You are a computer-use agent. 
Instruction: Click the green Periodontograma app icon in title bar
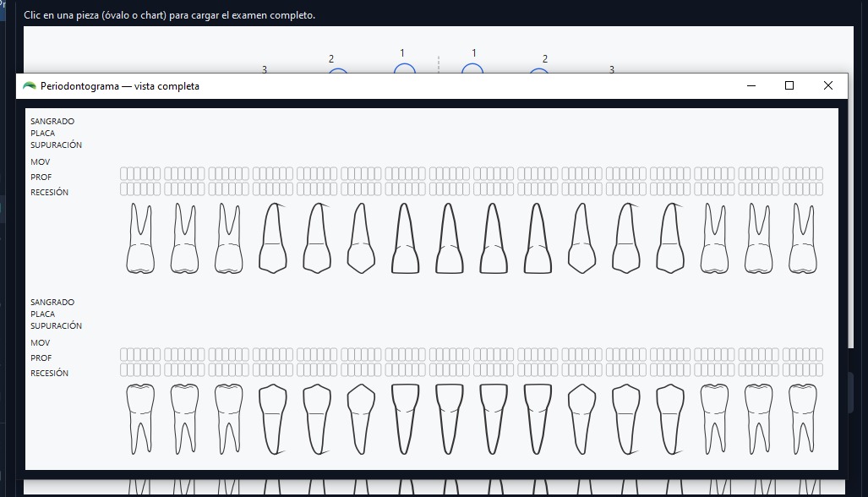click(x=30, y=85)
